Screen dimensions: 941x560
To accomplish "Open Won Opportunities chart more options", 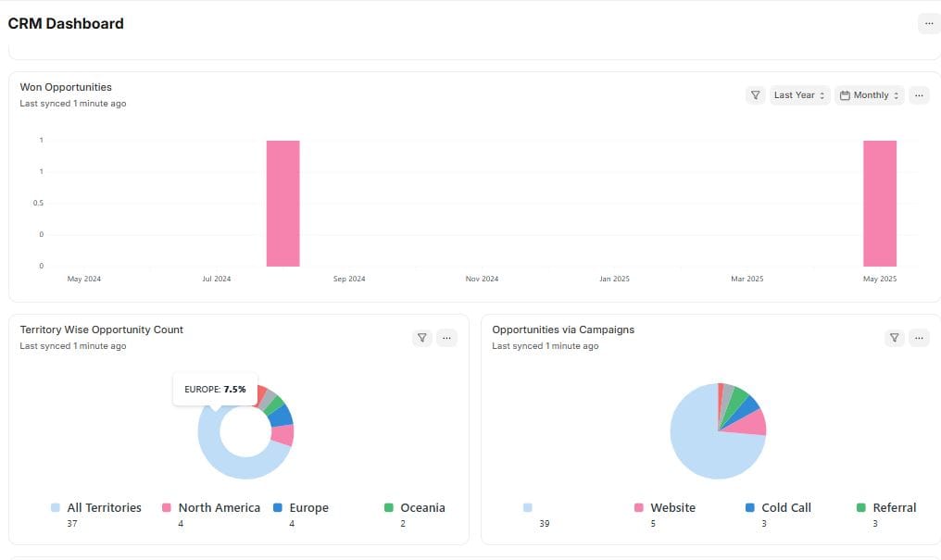I will pos(919,95).
